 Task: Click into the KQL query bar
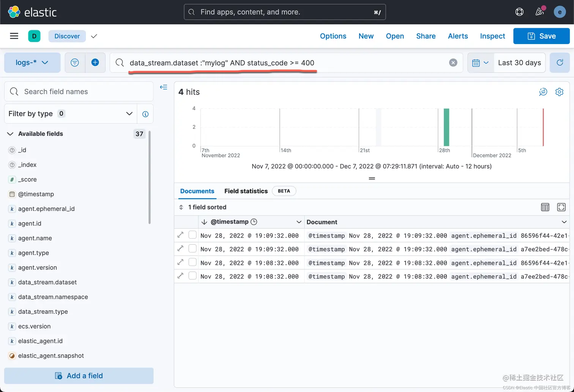click(x=287, y=63)
